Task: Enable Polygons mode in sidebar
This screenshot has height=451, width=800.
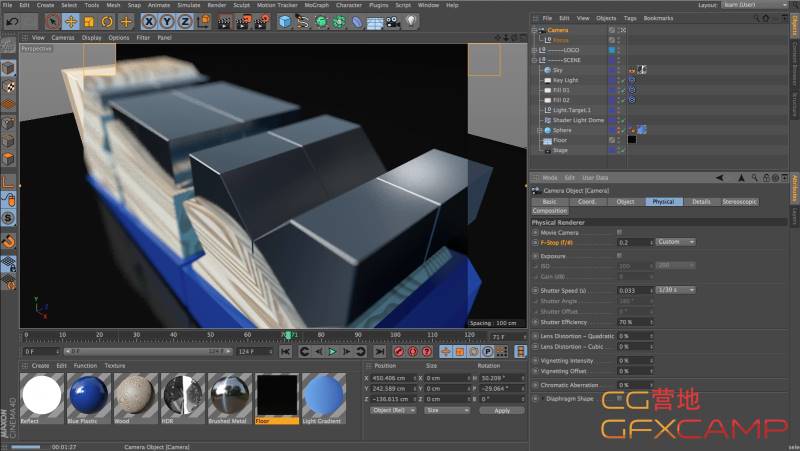Action: pos(8,159)
